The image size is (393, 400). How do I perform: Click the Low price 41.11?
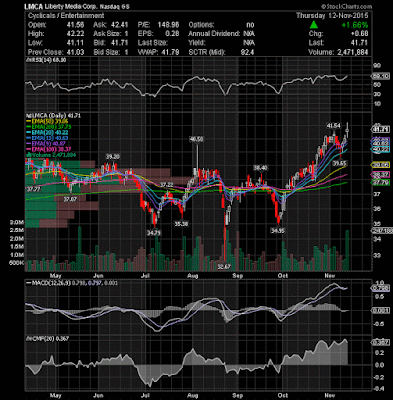[x=75, y=43]
